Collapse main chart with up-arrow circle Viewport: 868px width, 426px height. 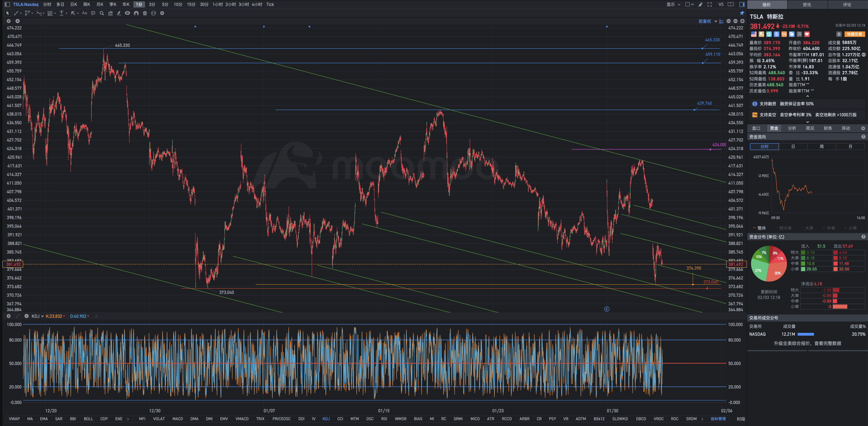pyautogui.click(x=18, y=21)
